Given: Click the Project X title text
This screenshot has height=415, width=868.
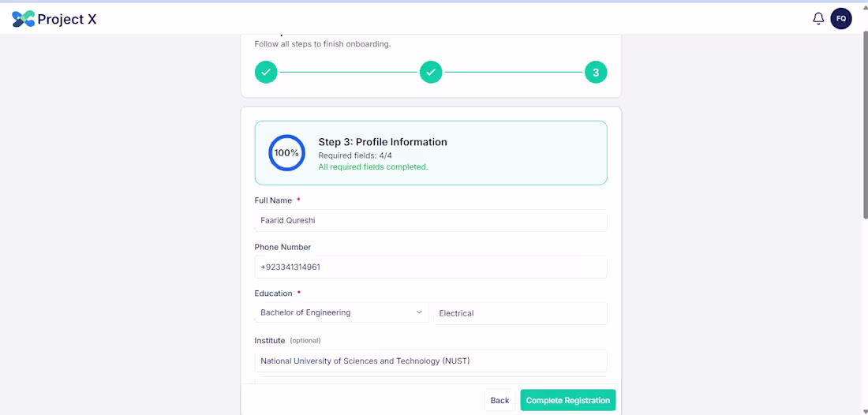Looking at the screenshot, I should pos(67,19).
